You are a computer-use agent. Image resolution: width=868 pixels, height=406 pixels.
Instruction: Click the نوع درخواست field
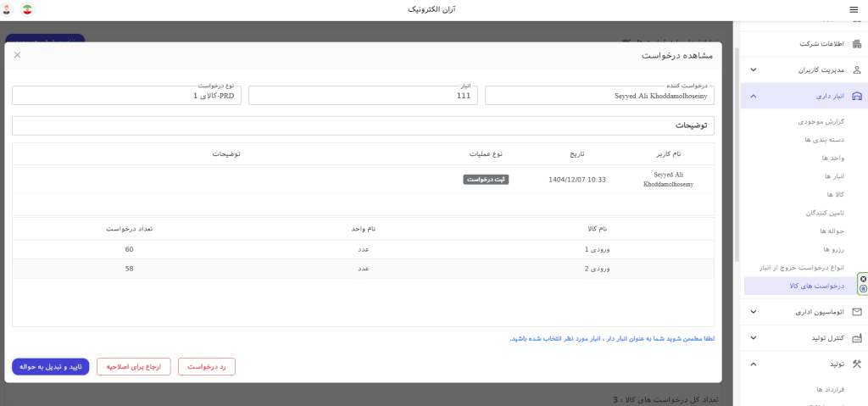[x=126, y=95]
